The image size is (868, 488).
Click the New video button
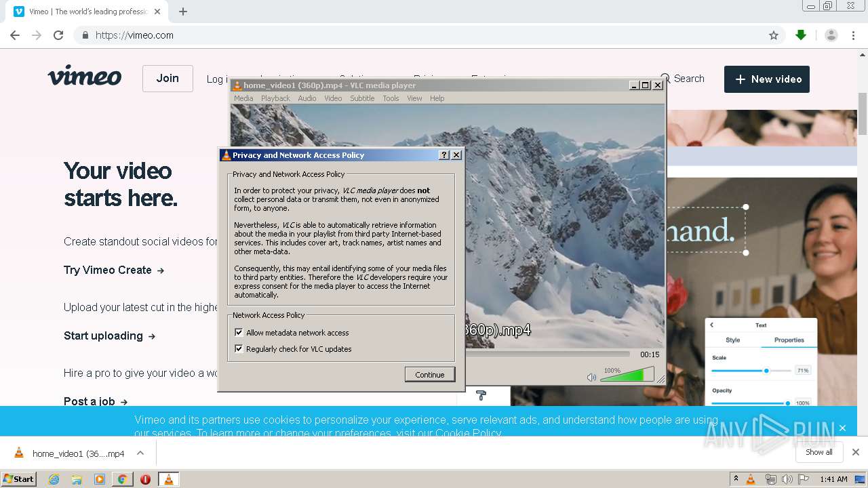point(767,79)
